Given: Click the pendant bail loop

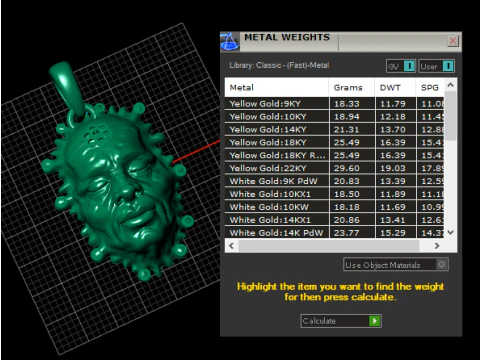Looking at the screenshot, I should [68, 89].
